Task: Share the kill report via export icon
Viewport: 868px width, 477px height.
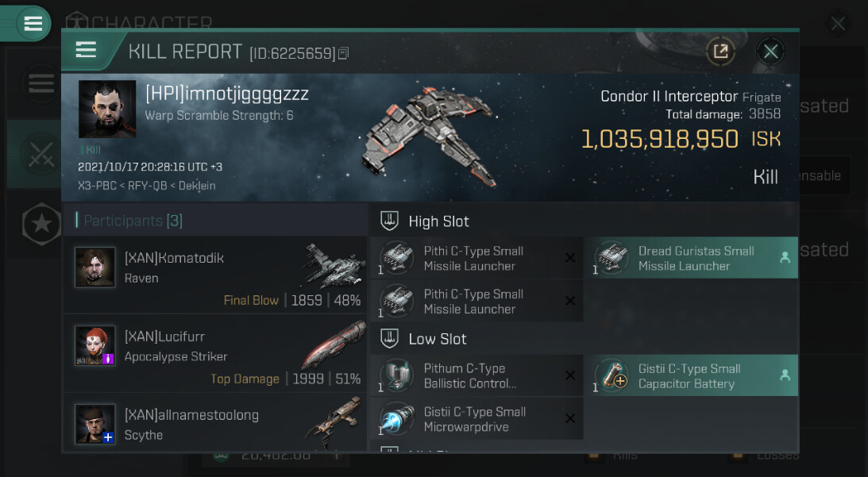Action: [x=720, y=52]
